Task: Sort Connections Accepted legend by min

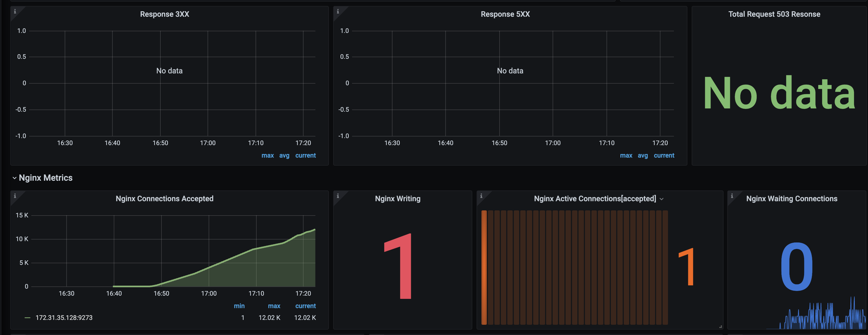Action: (x=239, y=306)
